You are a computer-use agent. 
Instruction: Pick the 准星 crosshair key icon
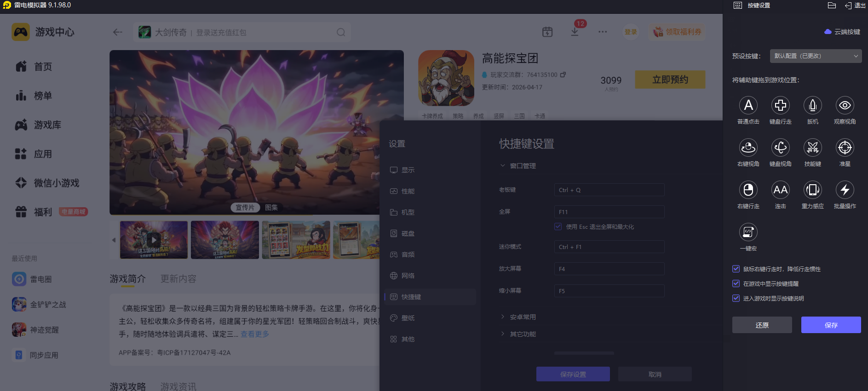point(845,147)
